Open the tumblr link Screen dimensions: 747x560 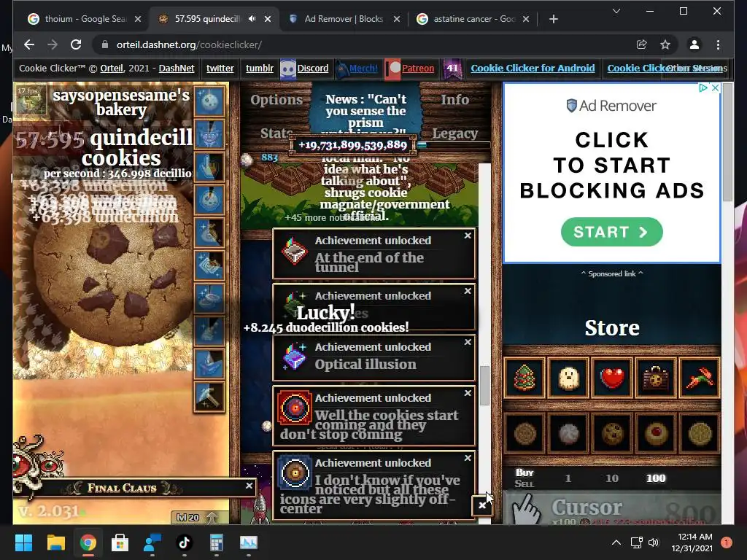[260, 68]
